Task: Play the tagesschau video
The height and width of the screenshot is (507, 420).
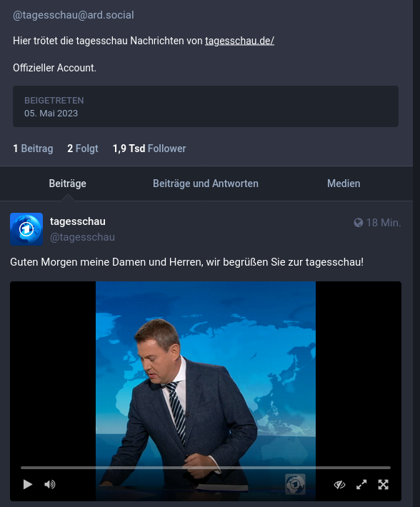Action: (x=28, y=484)
